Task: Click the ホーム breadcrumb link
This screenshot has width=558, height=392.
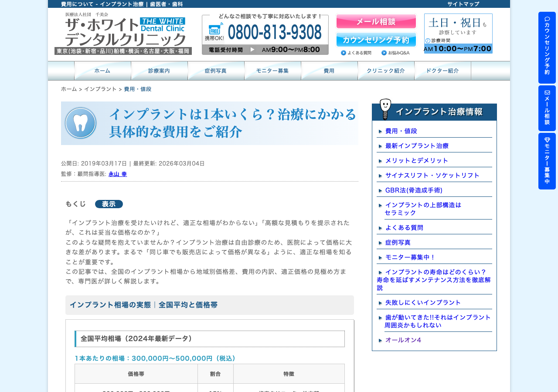Action: (x=69, y=89)
